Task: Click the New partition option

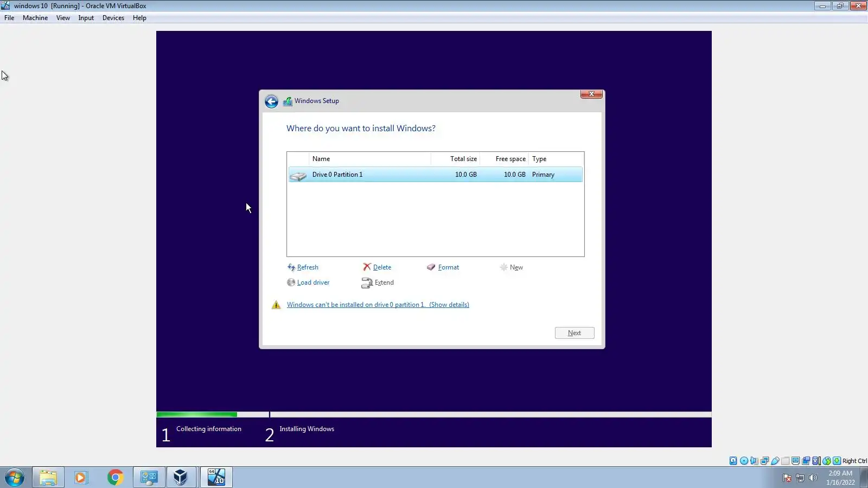Action: point(511,267)
